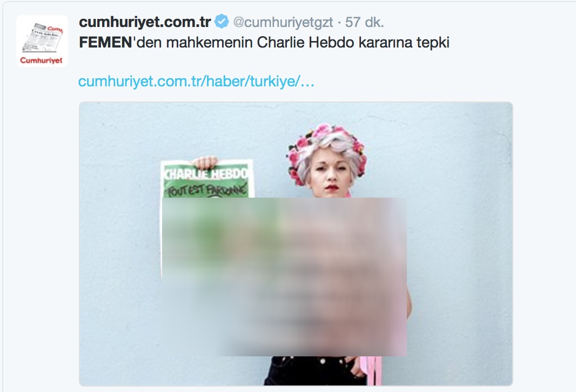Click the blue verified badge icon
Viewport: 576px width, 392px height.
coord(222,21)
